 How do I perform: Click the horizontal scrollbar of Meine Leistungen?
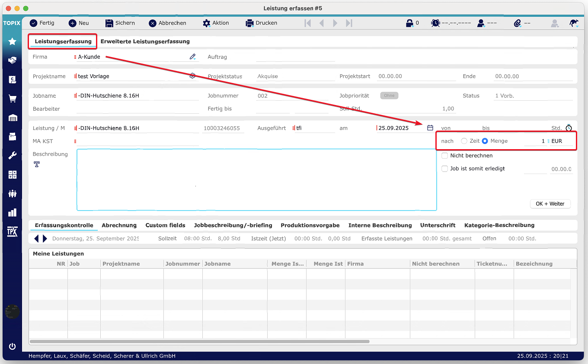click(200, 342)
